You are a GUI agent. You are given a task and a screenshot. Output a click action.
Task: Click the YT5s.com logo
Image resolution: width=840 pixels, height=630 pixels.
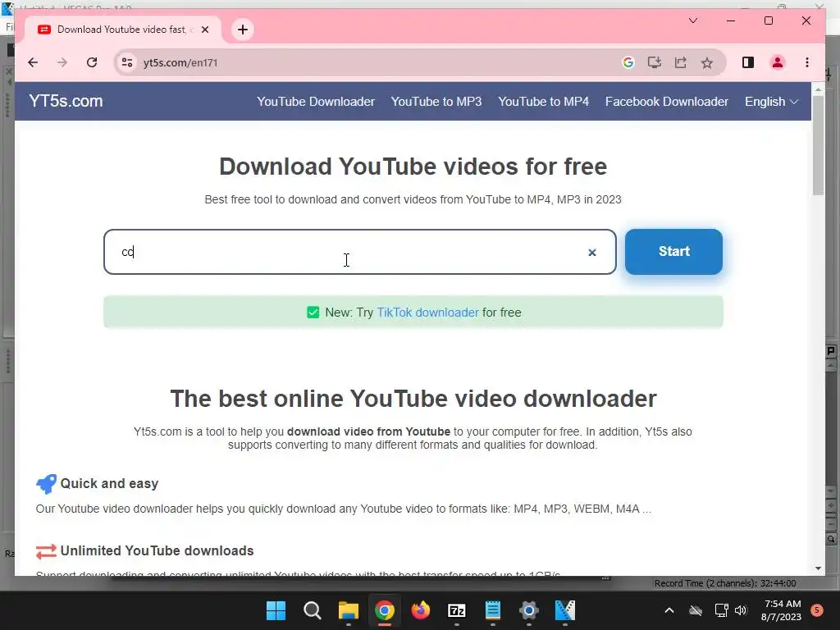[x=66, y=101]
